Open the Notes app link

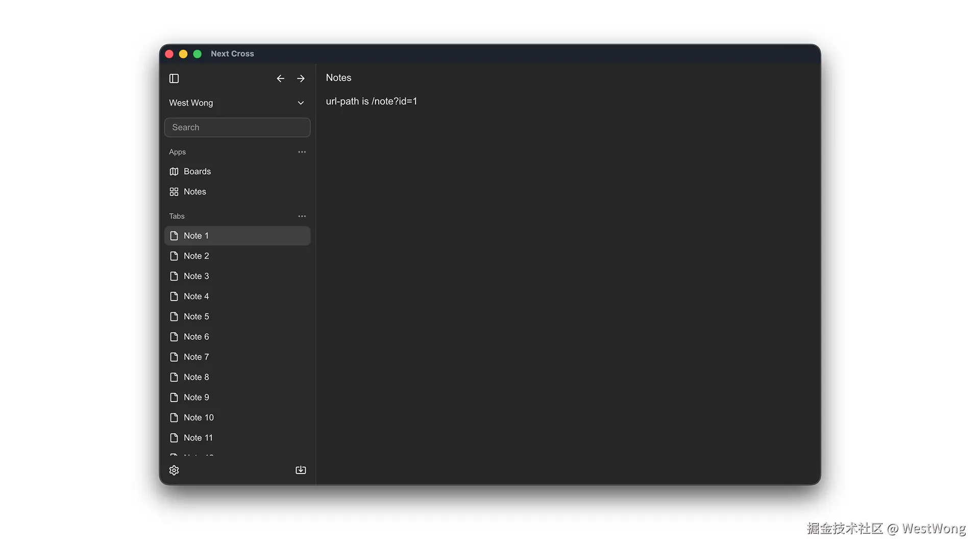[x=195, y=192]
